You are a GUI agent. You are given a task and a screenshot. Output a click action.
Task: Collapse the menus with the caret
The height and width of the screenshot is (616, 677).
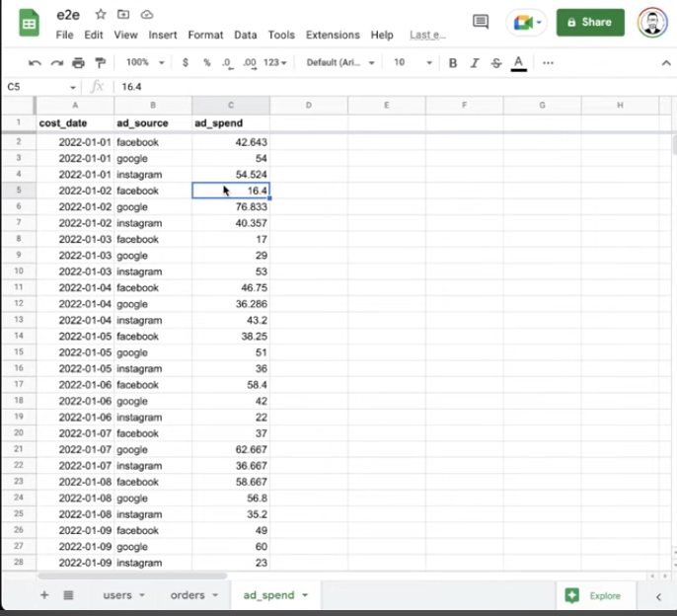(666, 63)
